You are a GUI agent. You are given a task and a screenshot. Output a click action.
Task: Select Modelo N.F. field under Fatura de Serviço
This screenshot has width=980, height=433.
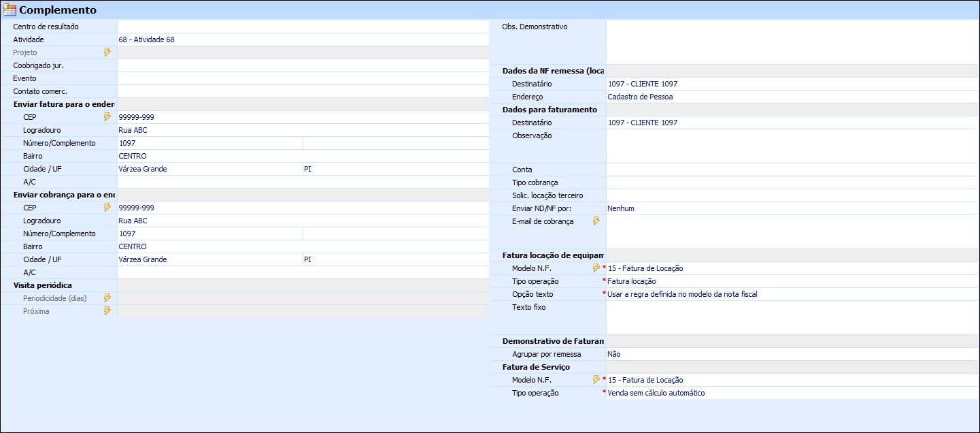tap(793, 380)
